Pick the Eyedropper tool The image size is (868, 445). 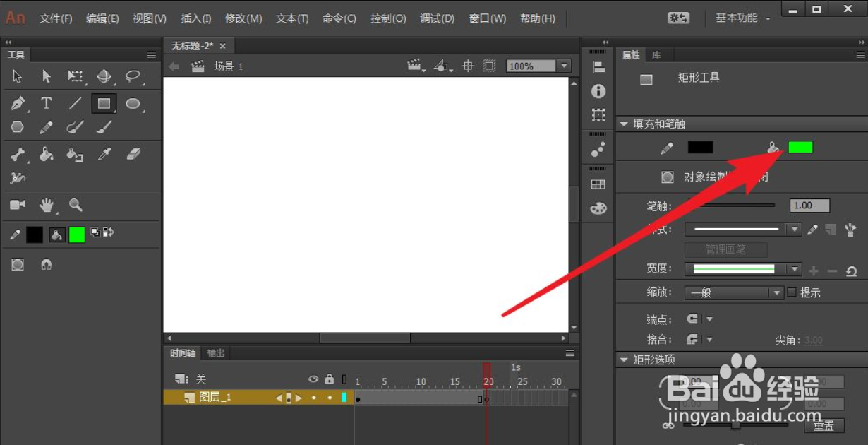[x=104, y=154]
